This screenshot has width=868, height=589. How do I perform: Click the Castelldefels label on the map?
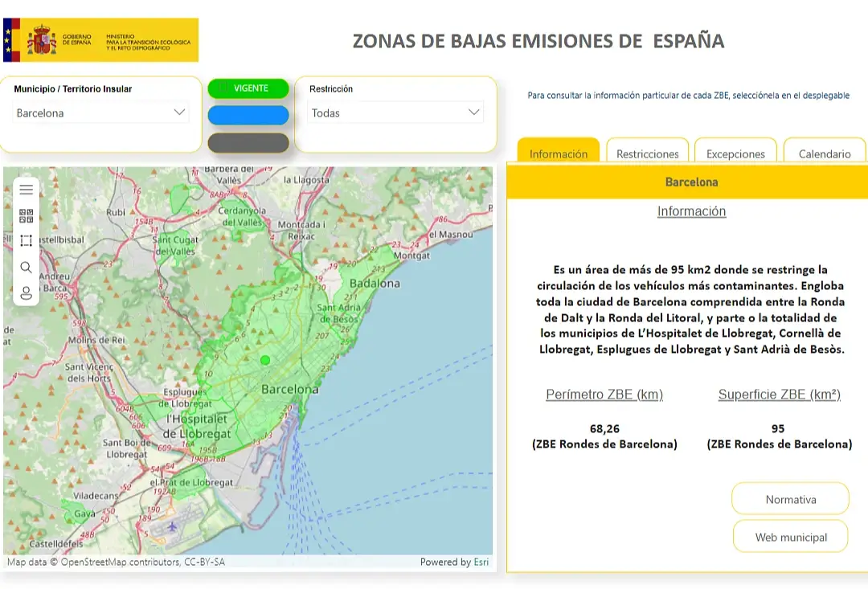(56, 544)
